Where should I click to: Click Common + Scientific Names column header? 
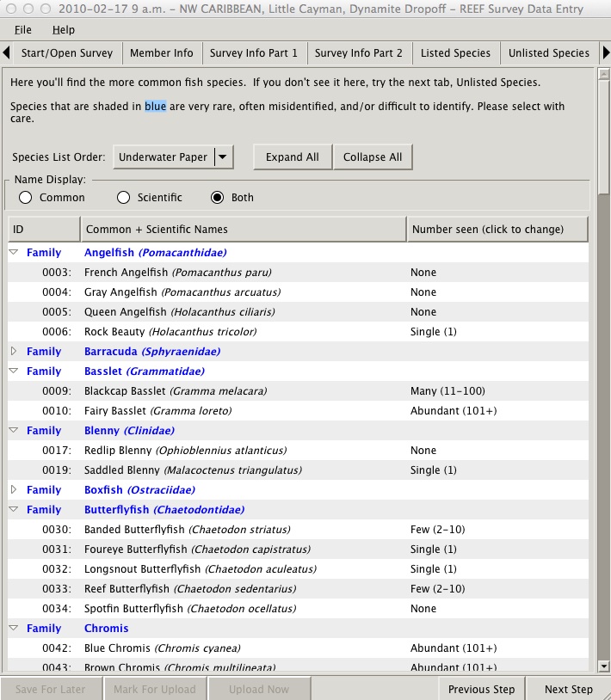point(244,229)
